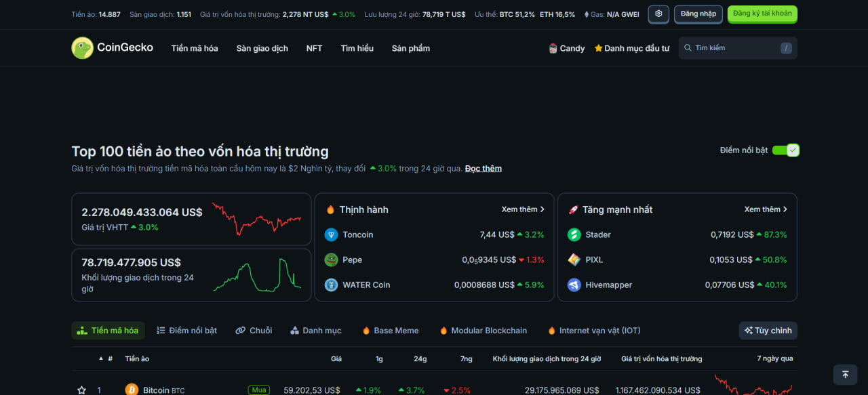Viewport: 868px width, 395px height.
Task: Click the Tìm kiếm search field
Action: pos(738,48)
